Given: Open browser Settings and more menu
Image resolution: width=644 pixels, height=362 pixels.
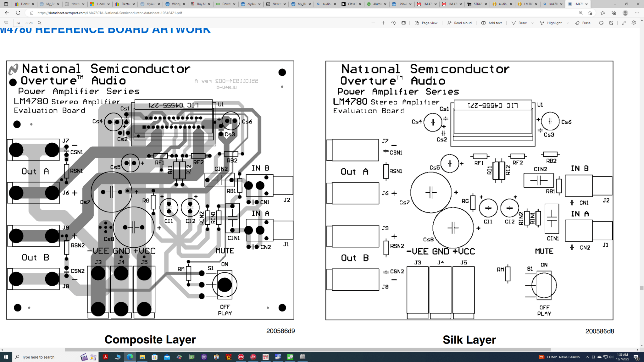Looking at the screenshot, I should click(637, 13).
